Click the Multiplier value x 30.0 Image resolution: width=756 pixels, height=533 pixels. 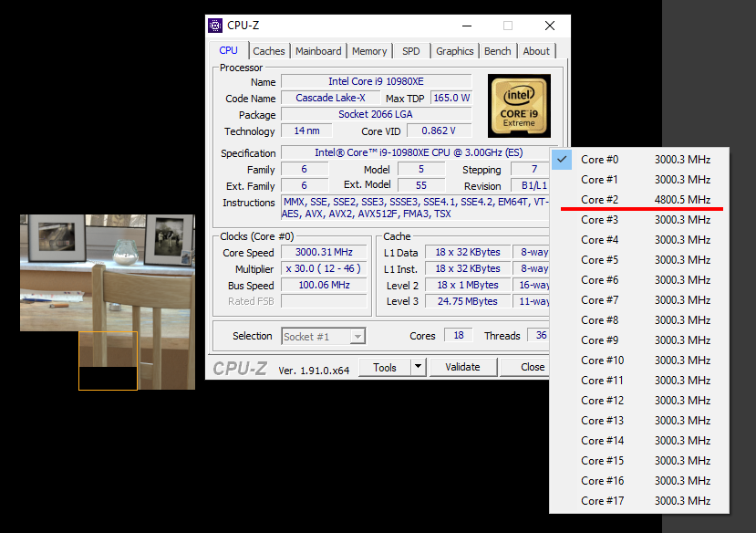point(324,268)
